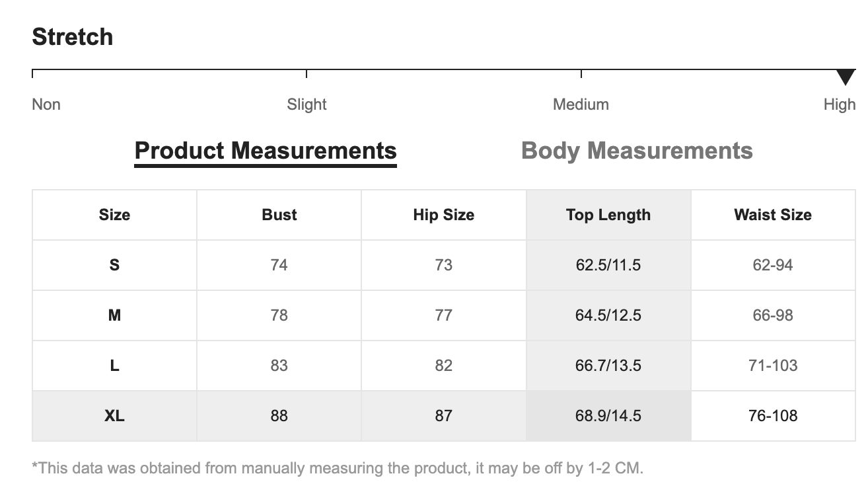Click the 76-108 waist size cell

click(772, 416)
